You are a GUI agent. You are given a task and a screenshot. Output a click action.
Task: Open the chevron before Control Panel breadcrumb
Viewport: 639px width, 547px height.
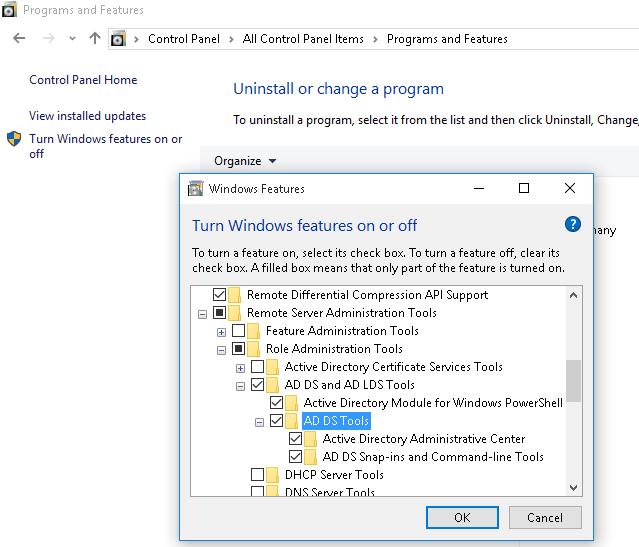[136, 39]
